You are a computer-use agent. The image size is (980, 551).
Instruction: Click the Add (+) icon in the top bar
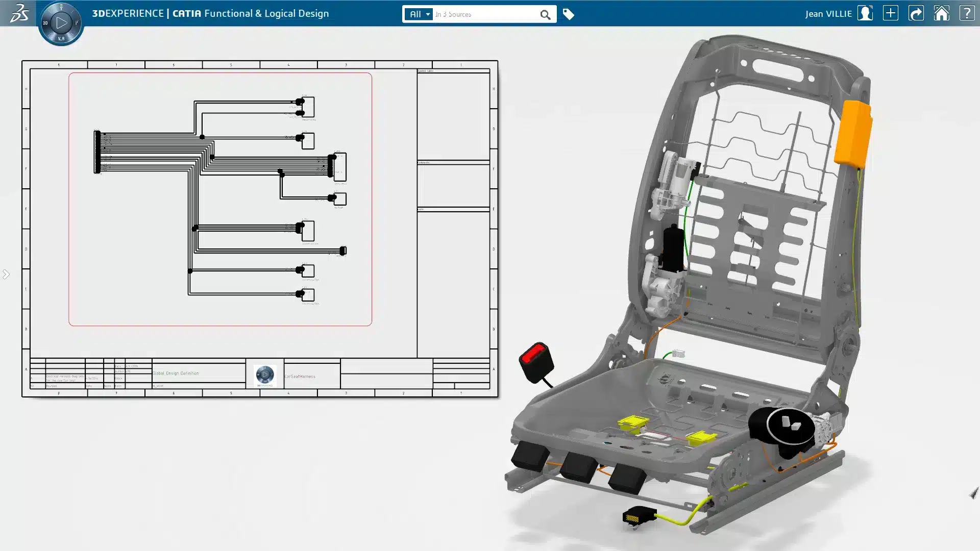[x=891, y=13]
